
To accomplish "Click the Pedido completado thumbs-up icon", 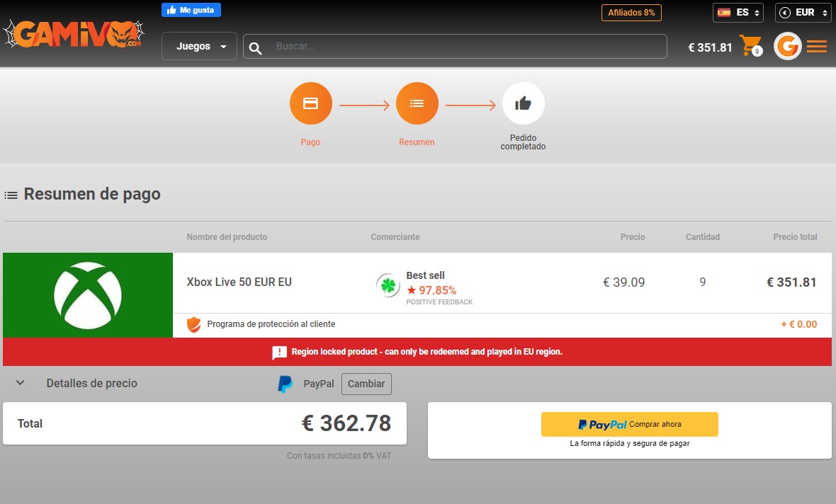I will point(523,103).
